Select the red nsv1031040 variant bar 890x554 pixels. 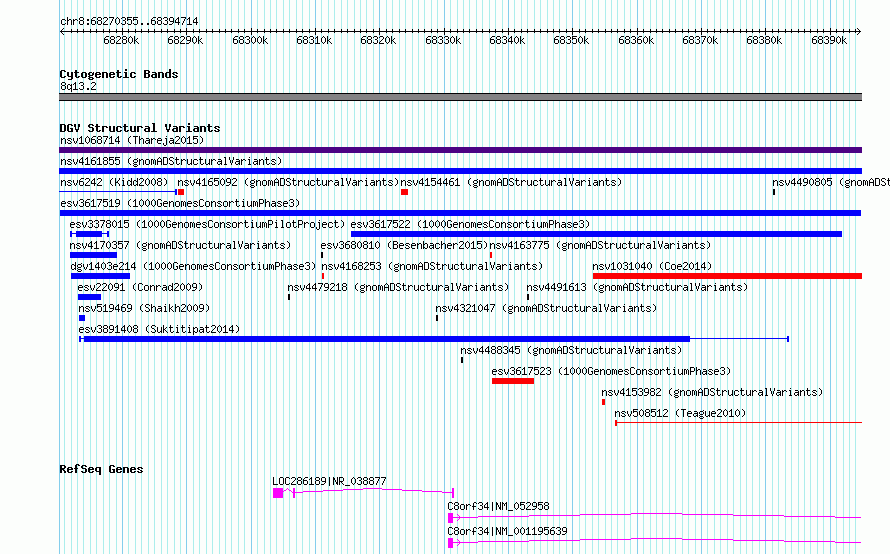coord(727,276)
